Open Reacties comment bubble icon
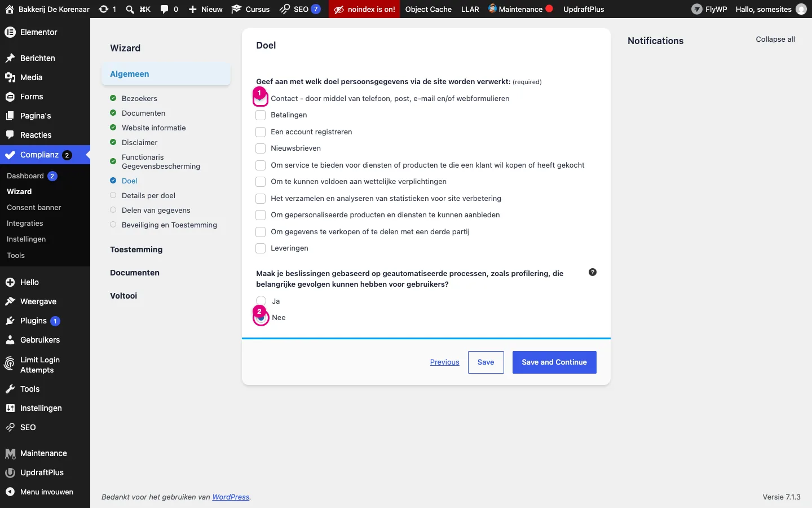Screen dimensions: 812x508 tap(10, 135)
